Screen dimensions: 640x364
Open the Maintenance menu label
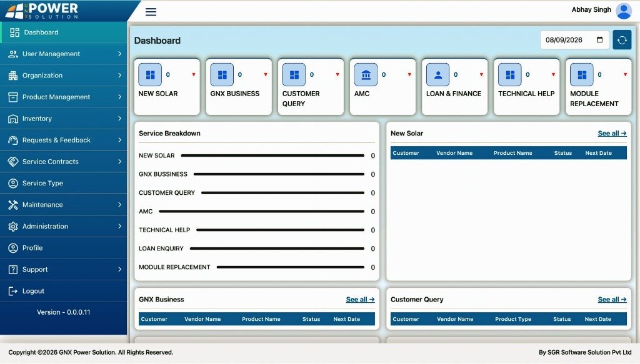point(42,205)
